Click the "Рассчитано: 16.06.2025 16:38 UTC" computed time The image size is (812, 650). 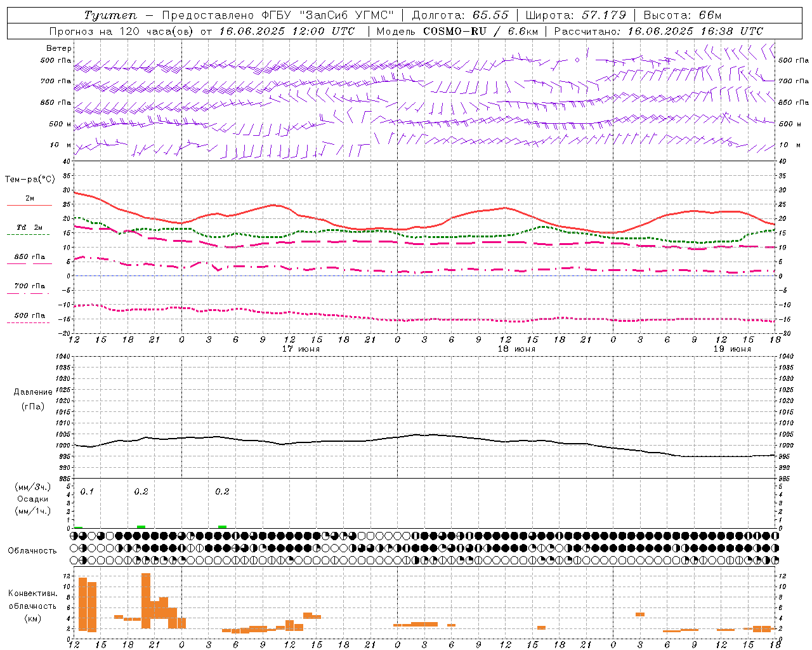[x=659, y=31]
